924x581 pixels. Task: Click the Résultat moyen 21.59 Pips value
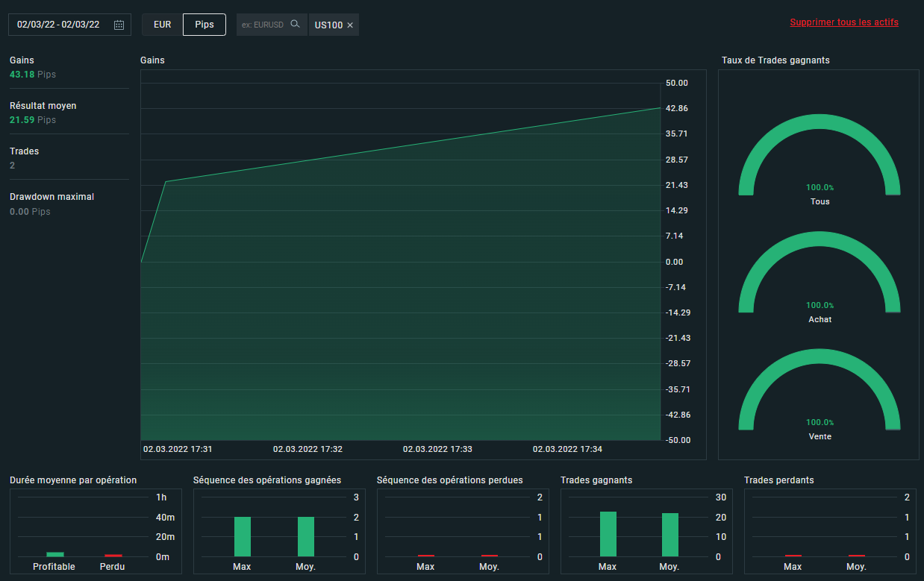pyautogui.click(x=33, y=120)
